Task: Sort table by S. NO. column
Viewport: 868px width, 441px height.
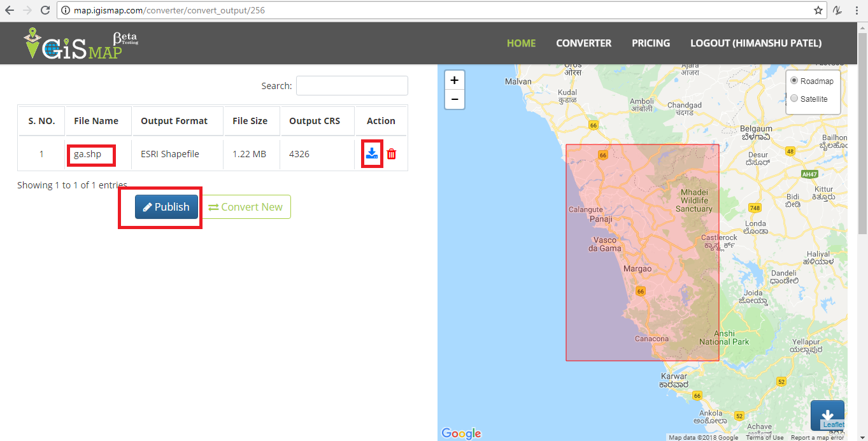Action: click(41, 121)
